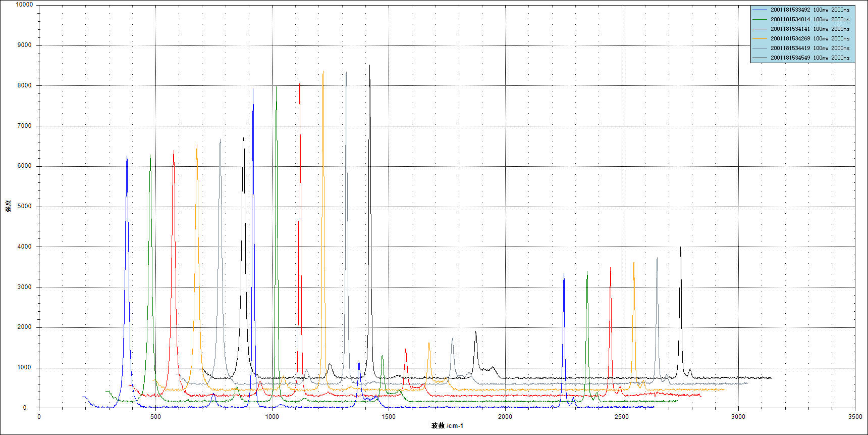The image size is (868, 435).
Task: Click the 1000 x-axis tick label
Action: [x=272, y=416]
